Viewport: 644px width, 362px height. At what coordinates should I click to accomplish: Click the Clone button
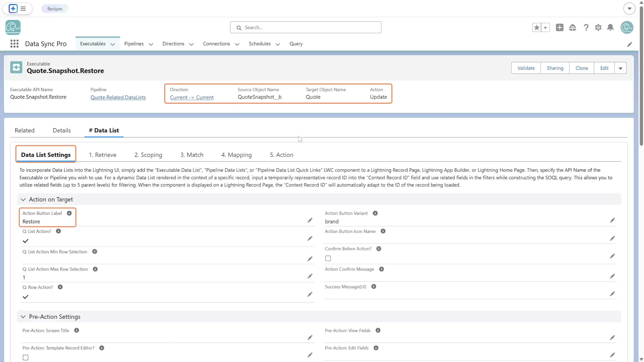582,68
